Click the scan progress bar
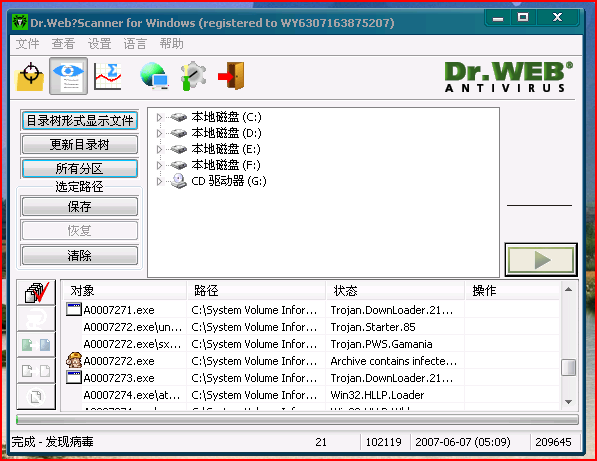Screen dimensions: 597x461 click(x=297, y=420)
